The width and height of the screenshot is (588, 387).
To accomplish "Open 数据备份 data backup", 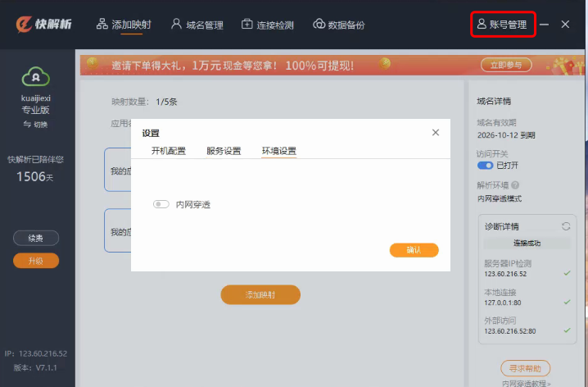I will pos(339,25).
